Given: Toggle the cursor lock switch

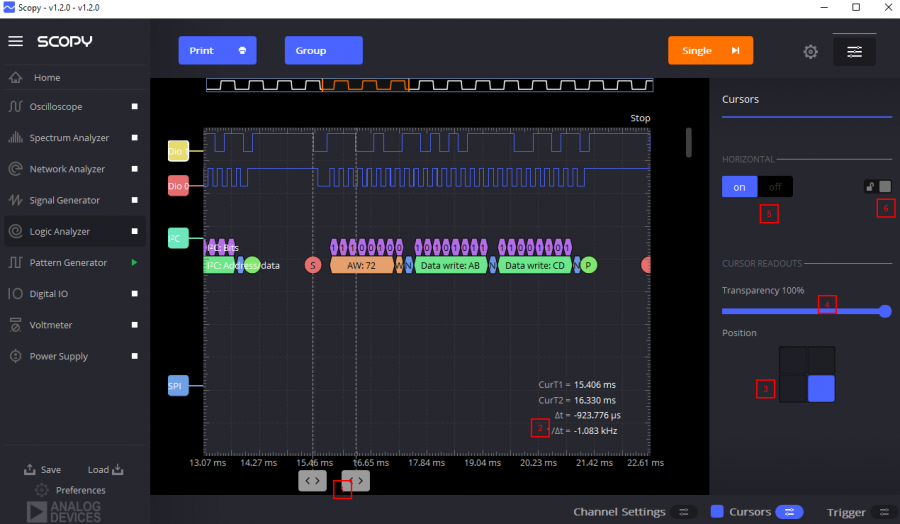Looking at the screenshot, I should click(x=878, y=187).
